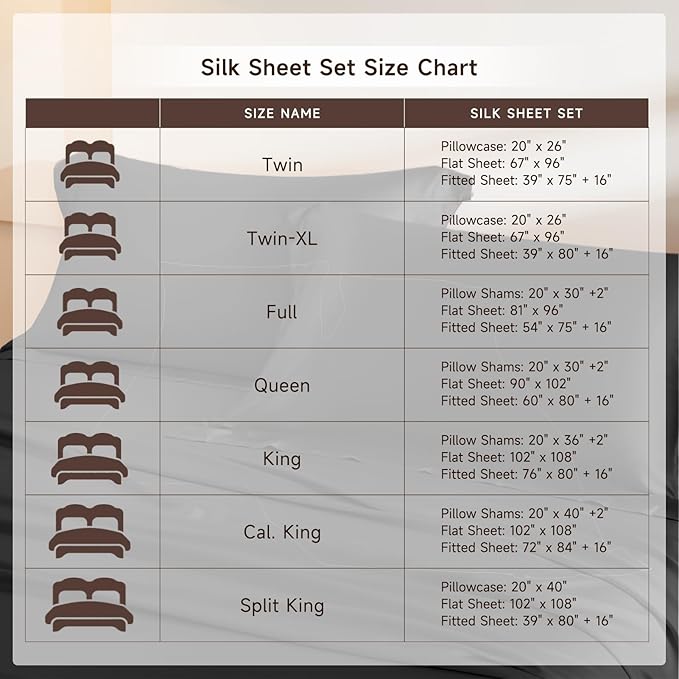Image resolution: width=679 pixels, height=679 pixels.
Task: Click the Cal. King bed icon
Action: (90, 531)
